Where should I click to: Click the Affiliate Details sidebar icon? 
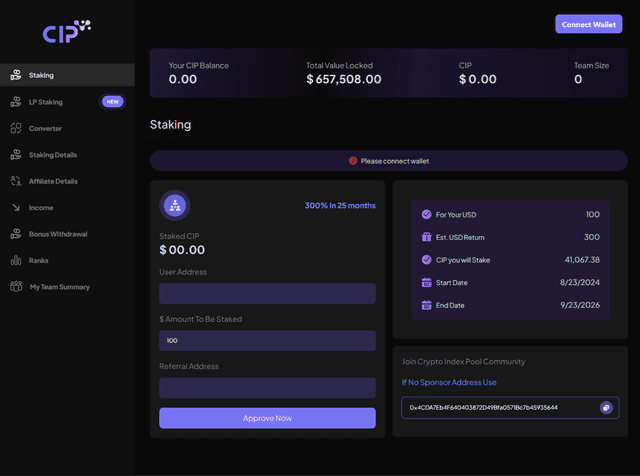point(16,181)
